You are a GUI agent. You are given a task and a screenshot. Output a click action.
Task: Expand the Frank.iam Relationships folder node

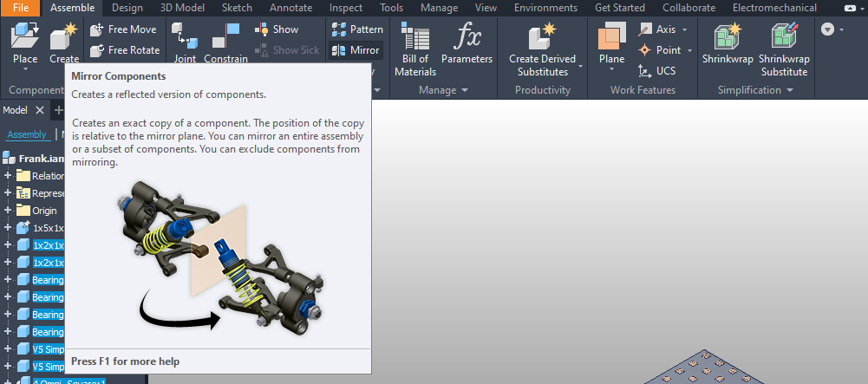point(8,176)
